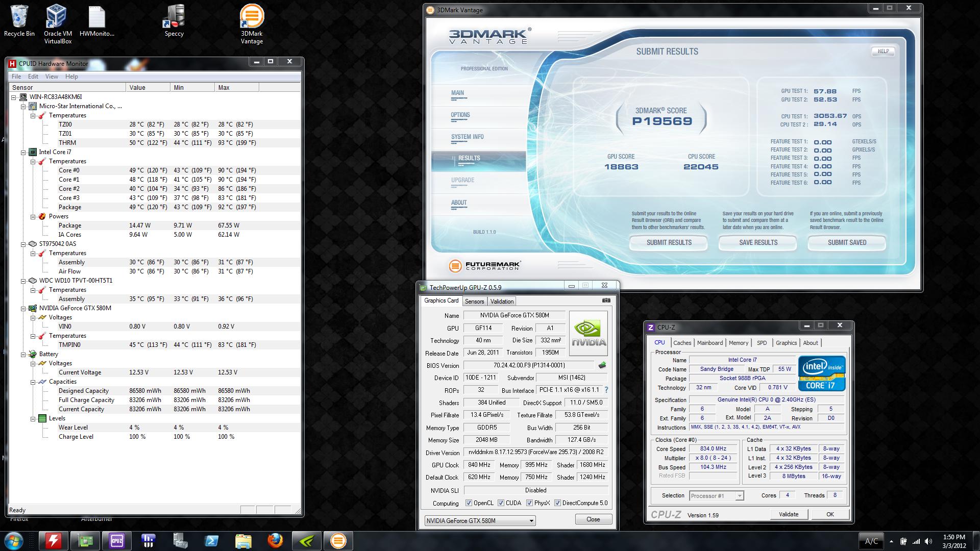The width and height of the screenshot is (980, 551).
Task: Go to SYSTEM INFO in 3DMark Vantage
Action: click(467, 137)
